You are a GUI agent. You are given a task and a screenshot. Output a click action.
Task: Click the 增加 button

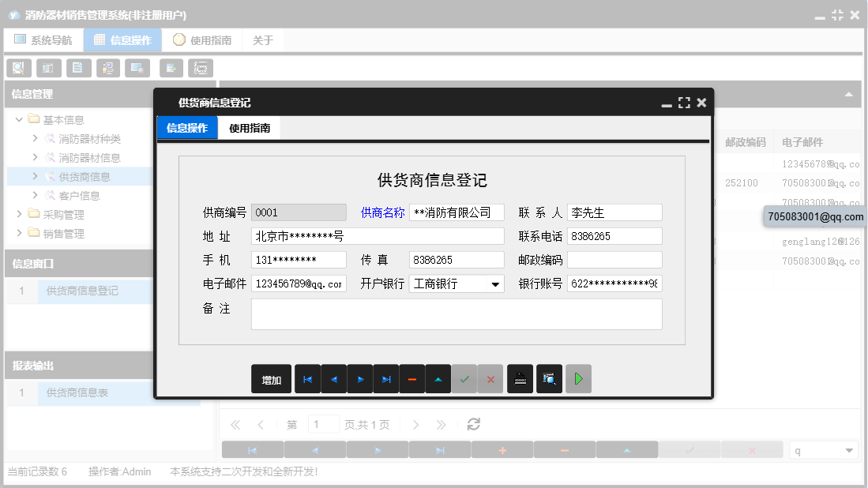(x=271, y=378)
